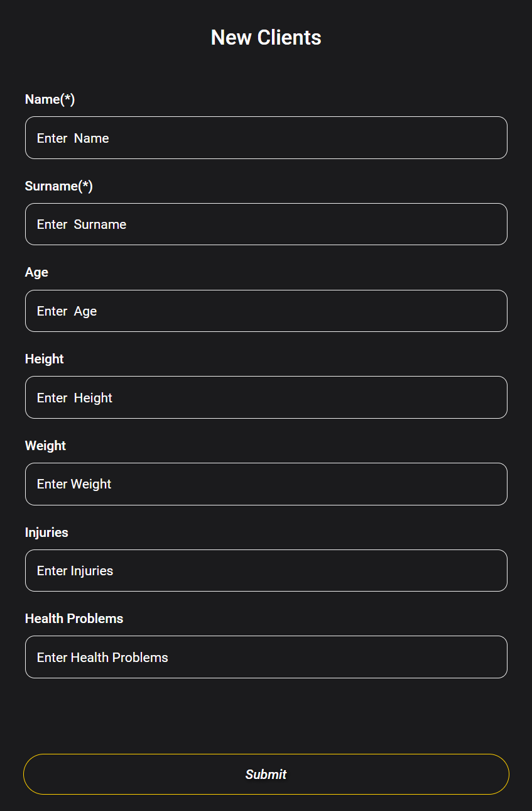This screenshot has height=811, width=532.
Task: Click the Enter Weight input field
Action: pyautogui.click(x=266, y=484)
